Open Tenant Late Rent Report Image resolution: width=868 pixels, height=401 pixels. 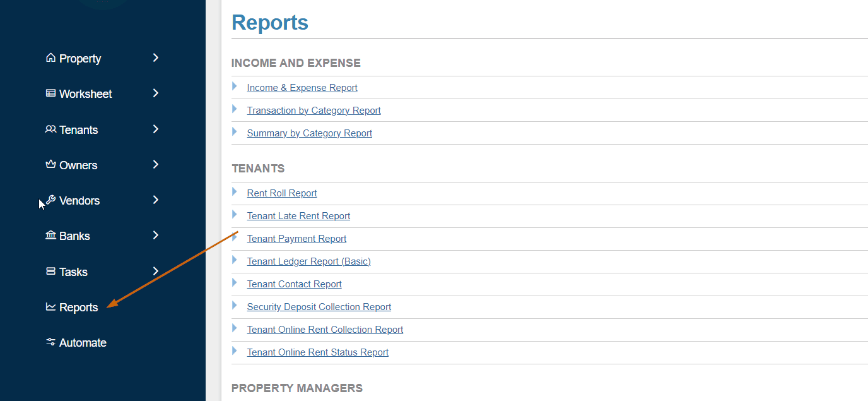[298, 216]
